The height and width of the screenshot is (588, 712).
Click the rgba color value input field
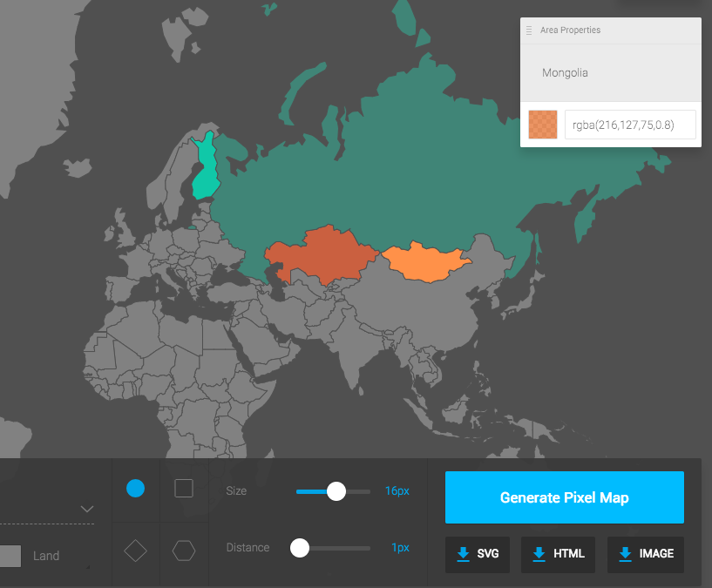click(630, 124)
